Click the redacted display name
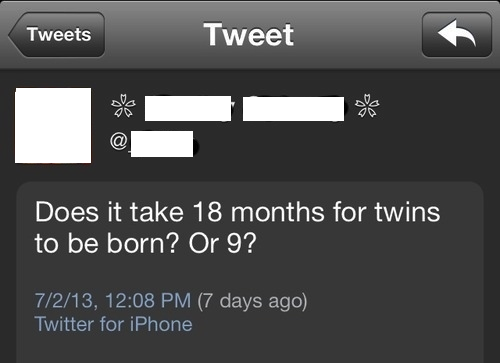The height and width of the screenshot is (363, 500). coord(244,108)
